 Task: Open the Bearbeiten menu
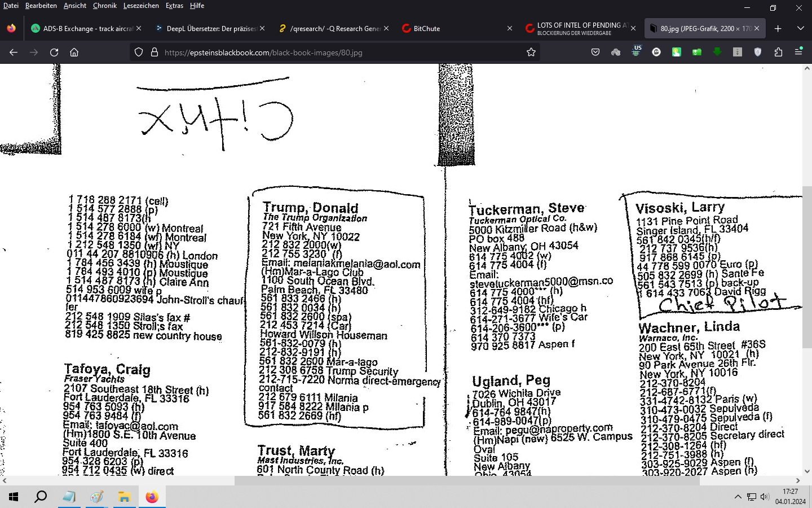click(x=41, y=6)
